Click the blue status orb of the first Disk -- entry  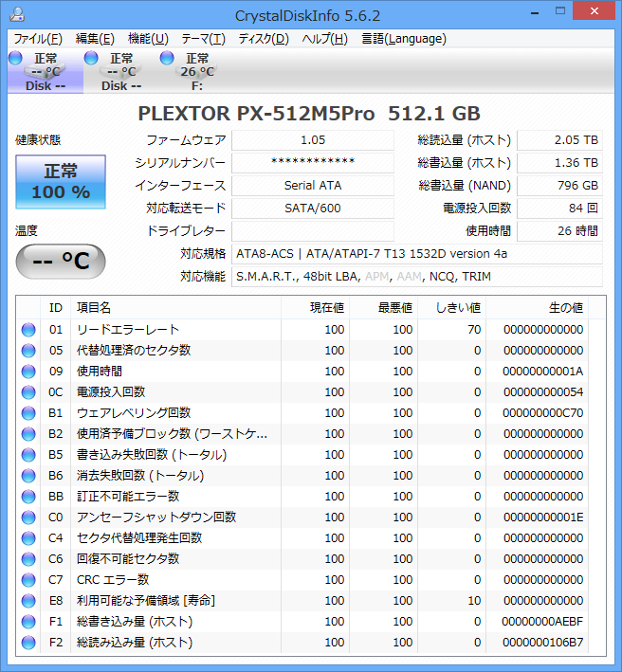(x=15, y=58)
